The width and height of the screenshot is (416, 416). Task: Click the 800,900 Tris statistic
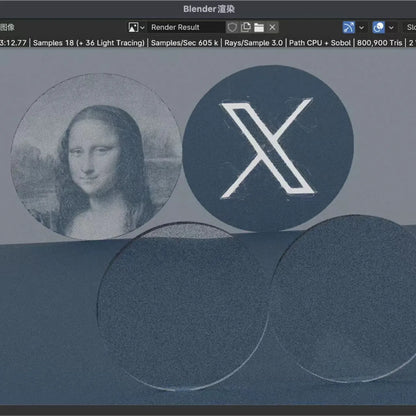pos(380,43)
